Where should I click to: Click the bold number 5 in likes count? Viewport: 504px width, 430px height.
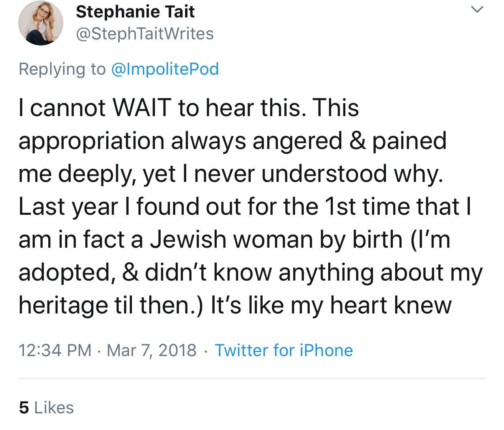(x=24, y=408)
